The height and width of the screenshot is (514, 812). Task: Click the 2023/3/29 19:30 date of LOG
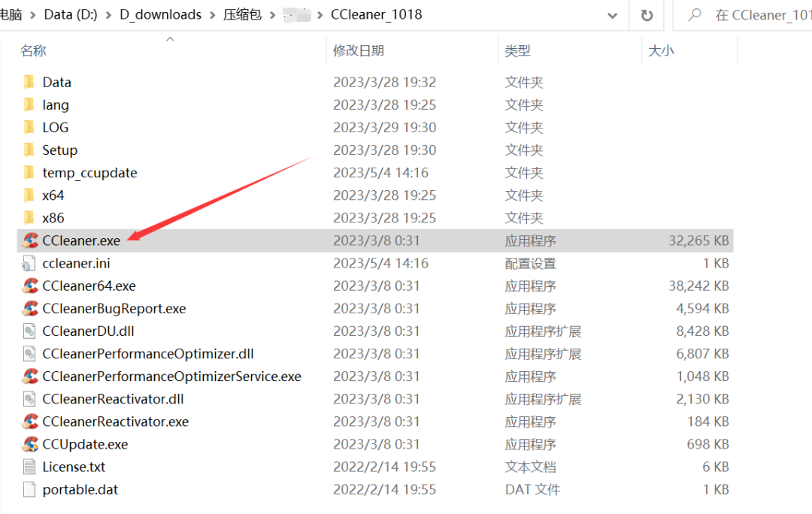pos(385,127)
